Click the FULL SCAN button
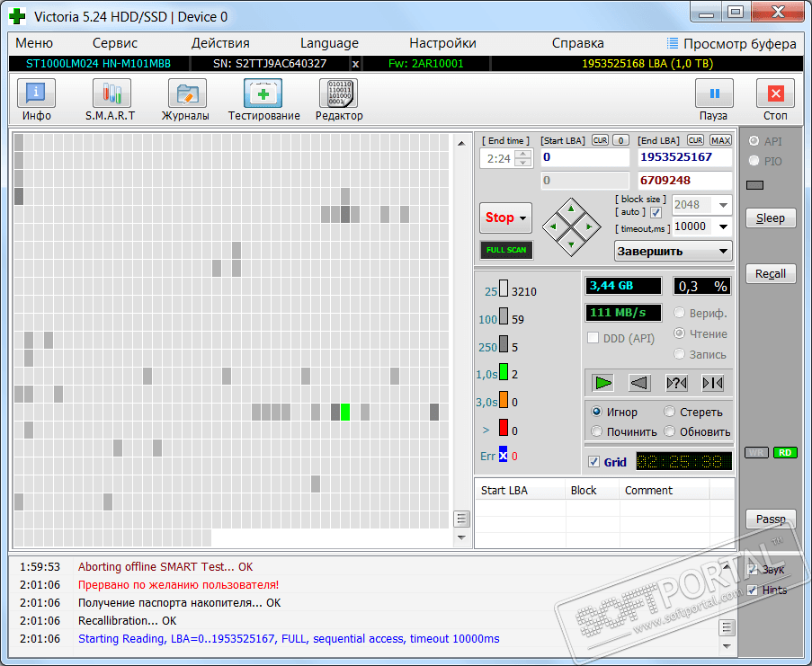The height and width of the screenshot is (666, 812). point(506,250)
